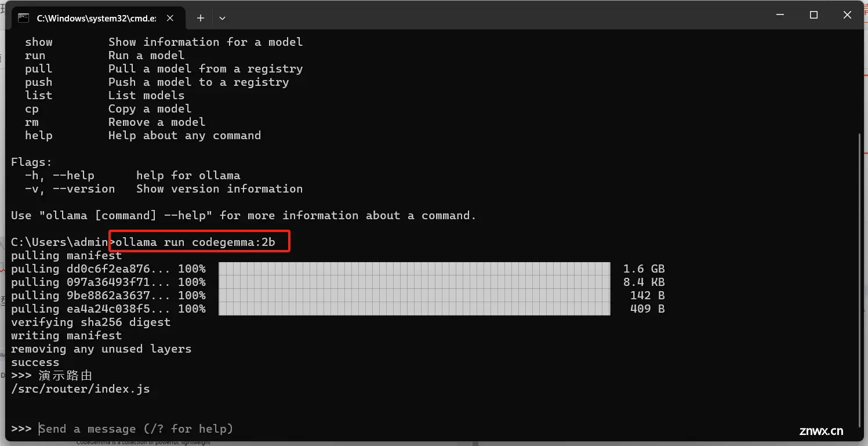Maximize the terminal window

[x=813, y=15]
